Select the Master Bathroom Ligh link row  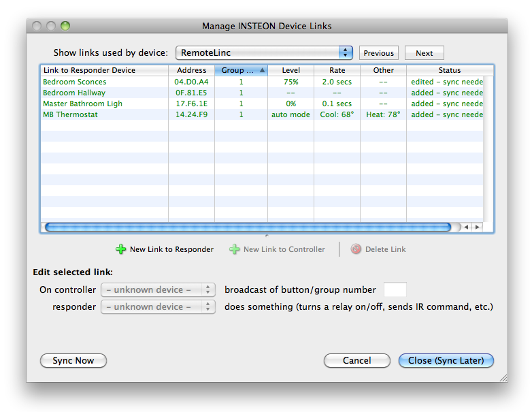point(262,104)
